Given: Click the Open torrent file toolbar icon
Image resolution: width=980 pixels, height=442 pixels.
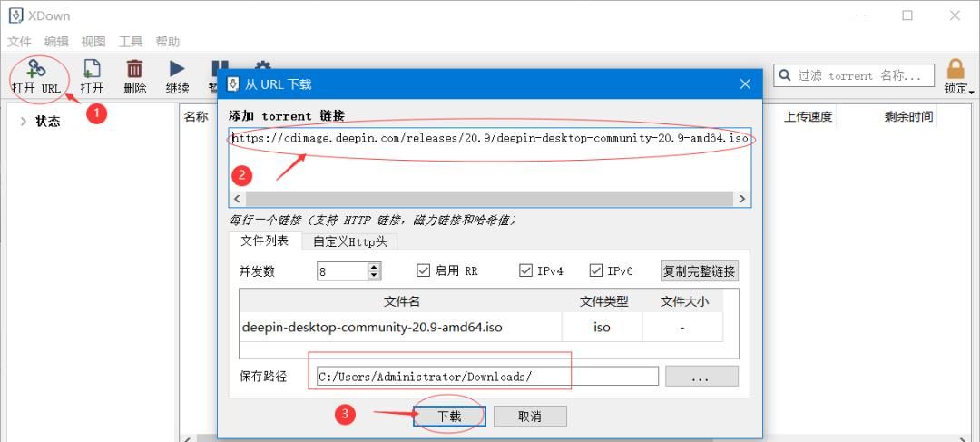Looking at the screenshot, I should coord(92,69).
